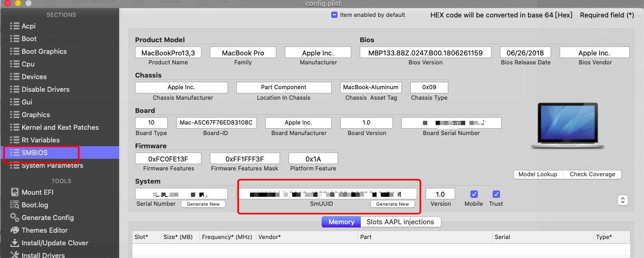The height and width of the screenshot is (258, 644).
Task: Click the Serial column header
Action: tap(542, 237)
